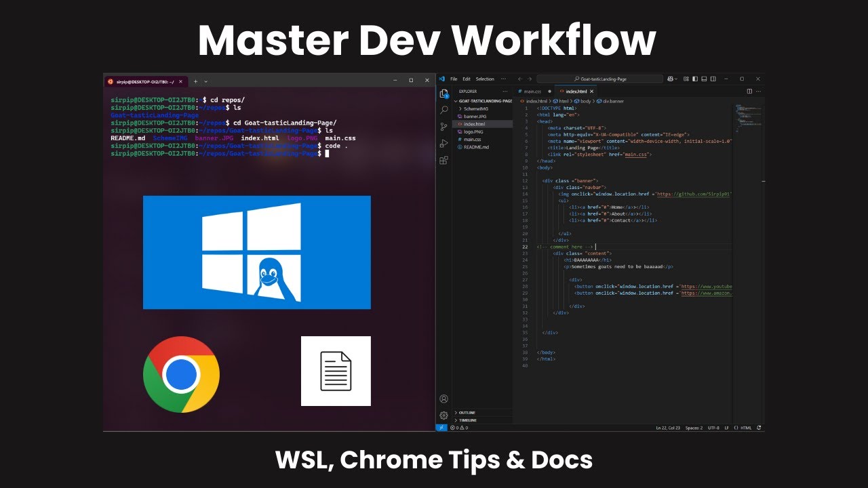This screenshot has width=868, height=488.
Task: Click the remote window indicator in status bar
Action: (x=441, y=428)
